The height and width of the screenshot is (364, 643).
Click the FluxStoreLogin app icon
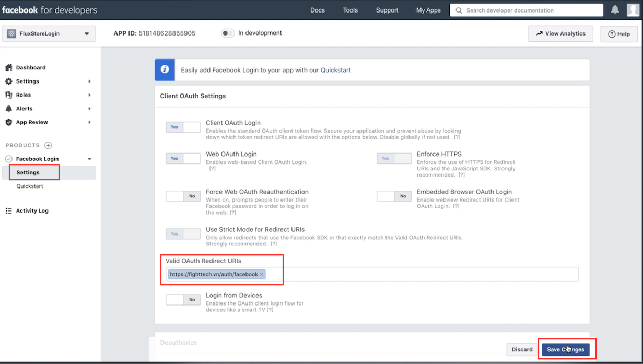point(11,33)
